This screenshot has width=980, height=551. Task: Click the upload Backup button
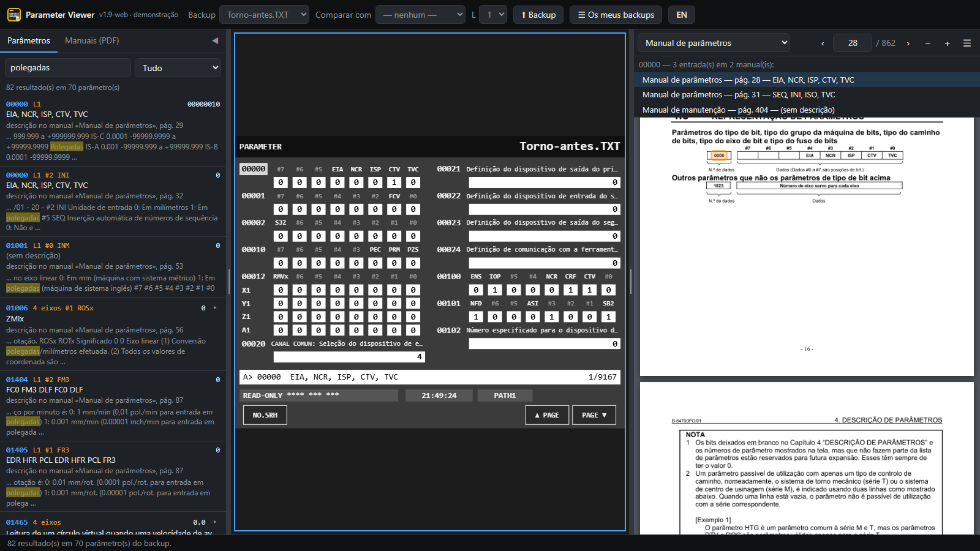tap(538, 15)
